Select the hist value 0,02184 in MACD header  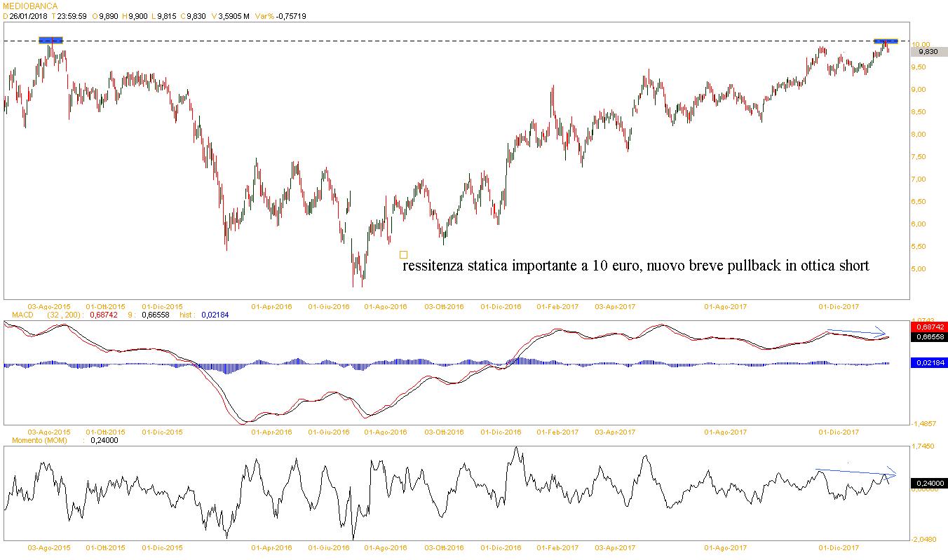point(214,315)
